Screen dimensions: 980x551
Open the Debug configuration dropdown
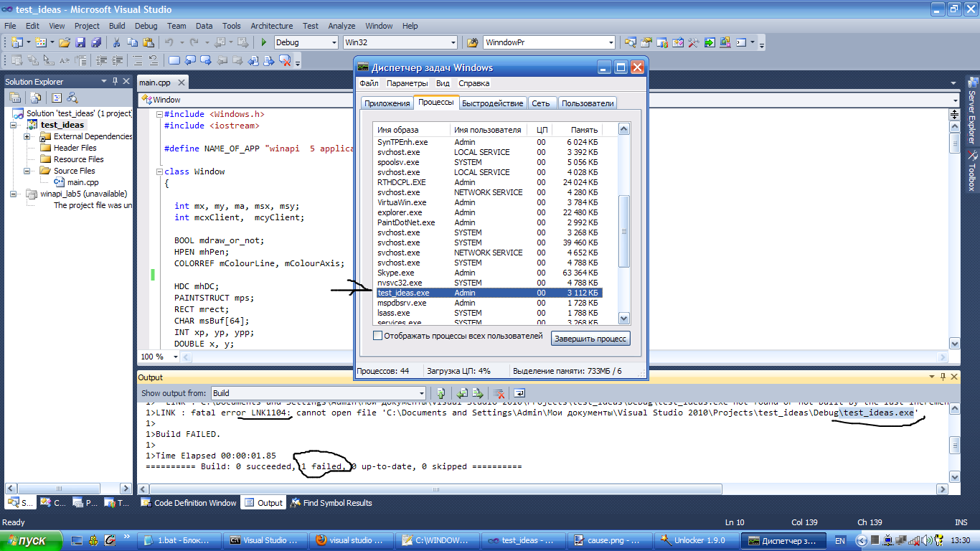[334, 42]
